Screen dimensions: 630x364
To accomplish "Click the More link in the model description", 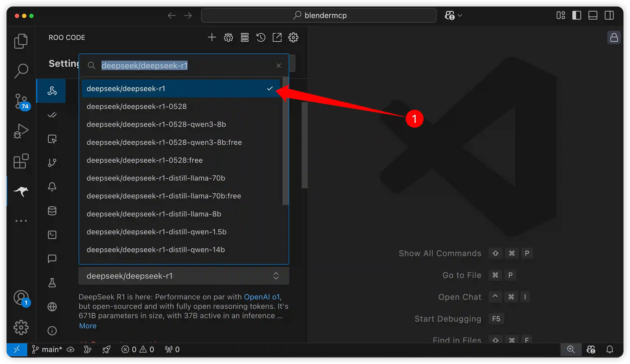I will (x=88, y=326).
